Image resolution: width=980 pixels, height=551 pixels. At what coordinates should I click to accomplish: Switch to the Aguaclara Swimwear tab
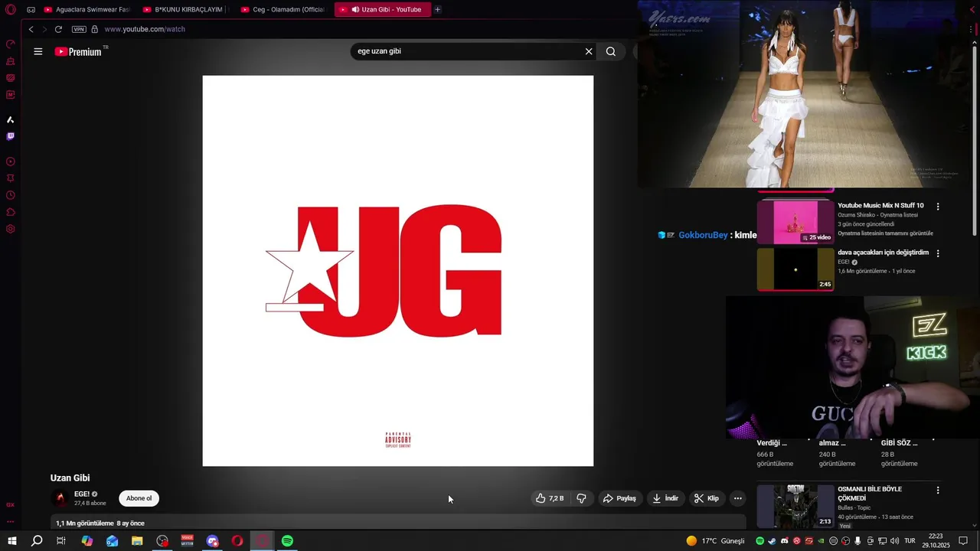pyautogui.click(x=87, y=10)
